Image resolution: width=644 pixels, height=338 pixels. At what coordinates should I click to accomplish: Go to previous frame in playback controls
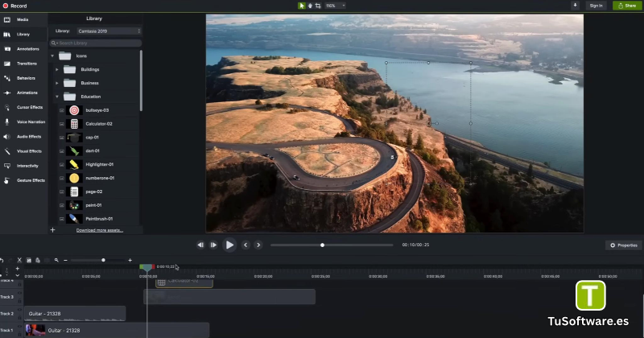pos(200,245)
